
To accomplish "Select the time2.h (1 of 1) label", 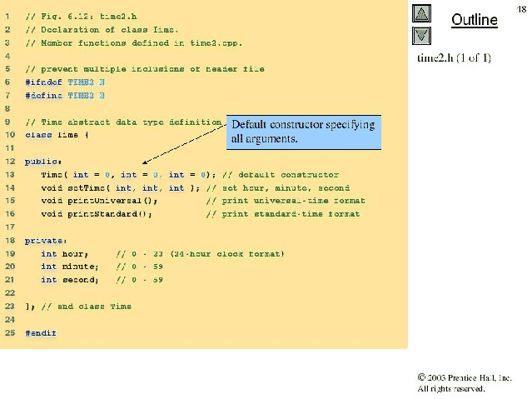I will coord(454,57).
